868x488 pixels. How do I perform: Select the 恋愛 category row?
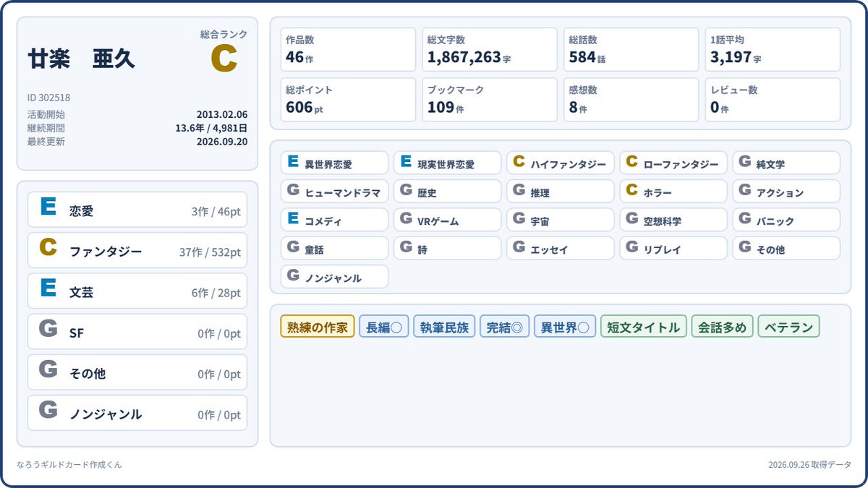[137, 210]
